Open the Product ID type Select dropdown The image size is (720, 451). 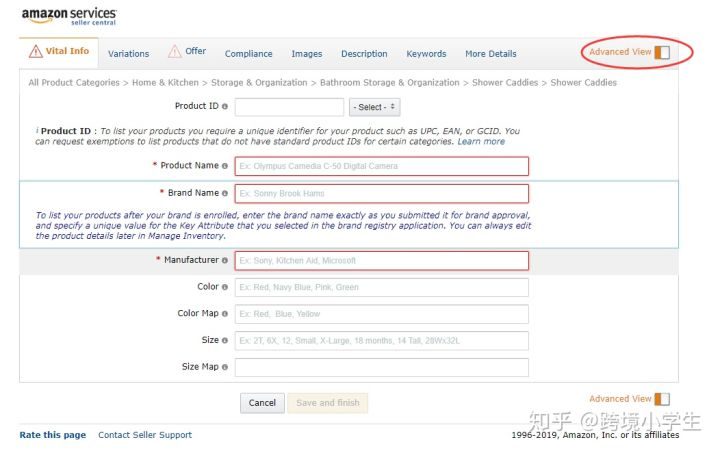point(374,107)
